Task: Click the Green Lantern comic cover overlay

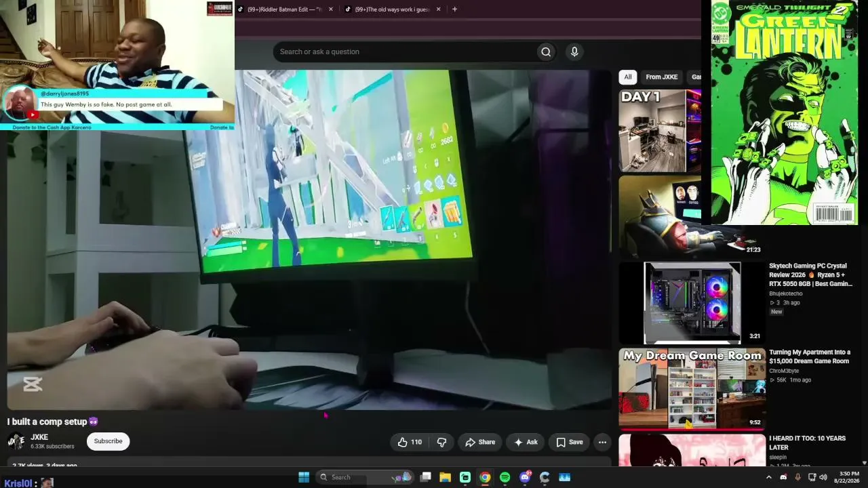Action: click(x=784, y=113)
